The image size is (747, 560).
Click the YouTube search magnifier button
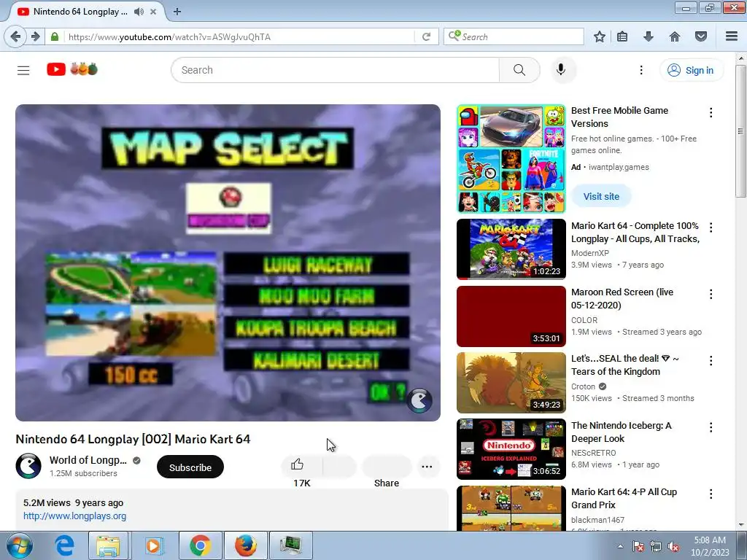point(519,70)
